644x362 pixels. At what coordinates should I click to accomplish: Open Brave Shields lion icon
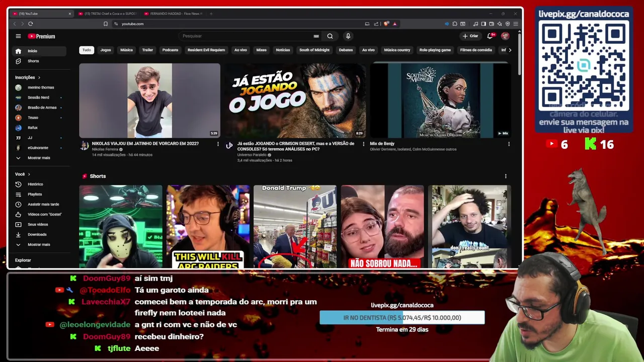pyautogui.click(x=386, y=24)
